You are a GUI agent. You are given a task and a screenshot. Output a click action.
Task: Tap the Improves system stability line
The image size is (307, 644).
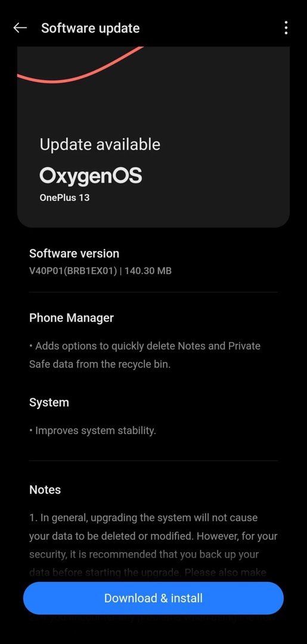pos(93,431)
